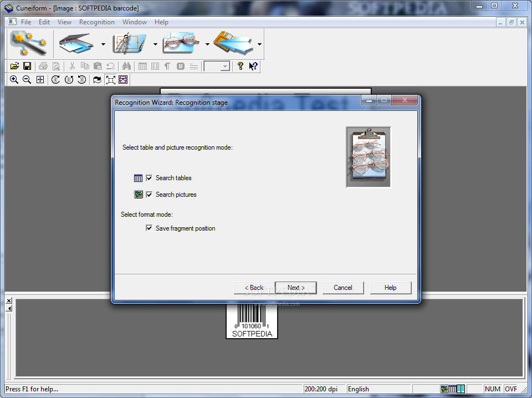Click the bottom pane collapse arrow button
This screenshot has width=532, height=398.
pos(9,308)
